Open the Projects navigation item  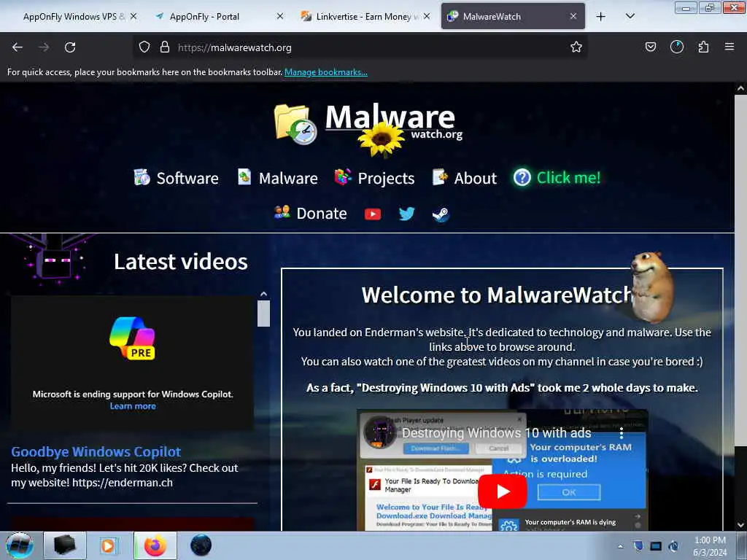click(x=374, y=178)
